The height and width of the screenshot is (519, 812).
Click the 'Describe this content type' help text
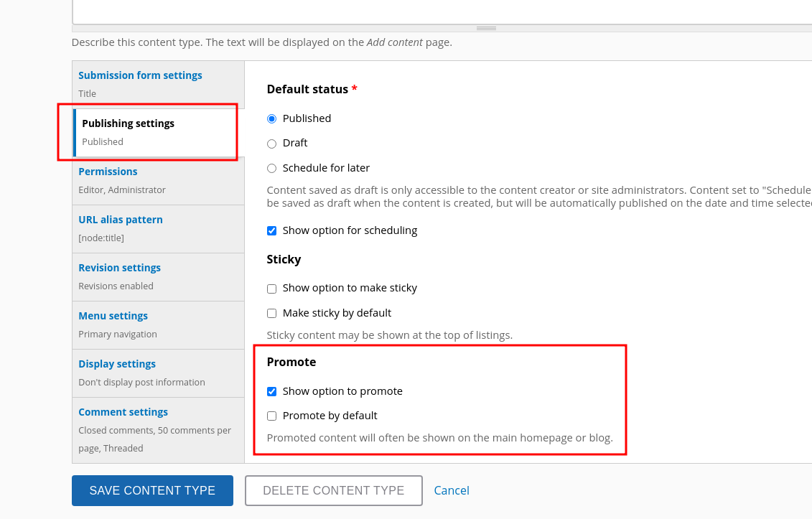click(x=261, y=42)
